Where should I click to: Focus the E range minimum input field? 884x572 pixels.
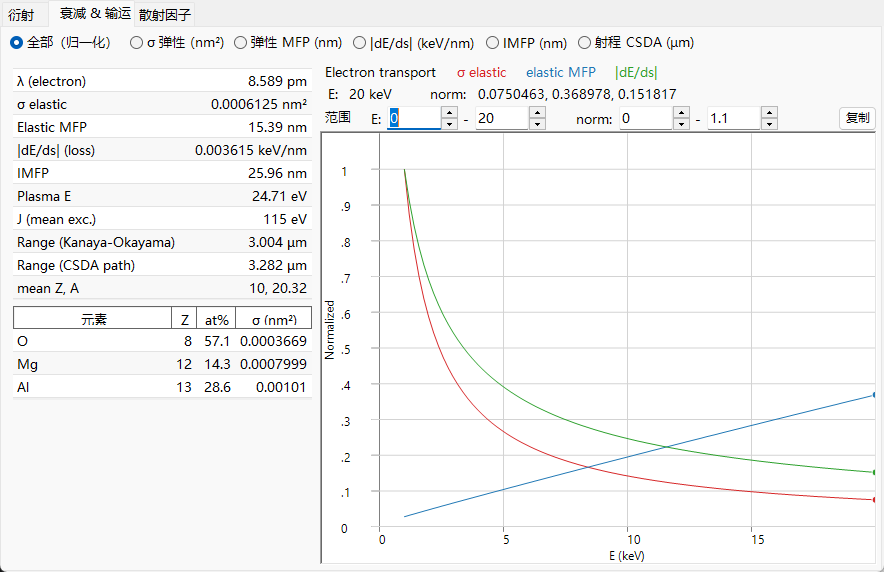point(414,118)
